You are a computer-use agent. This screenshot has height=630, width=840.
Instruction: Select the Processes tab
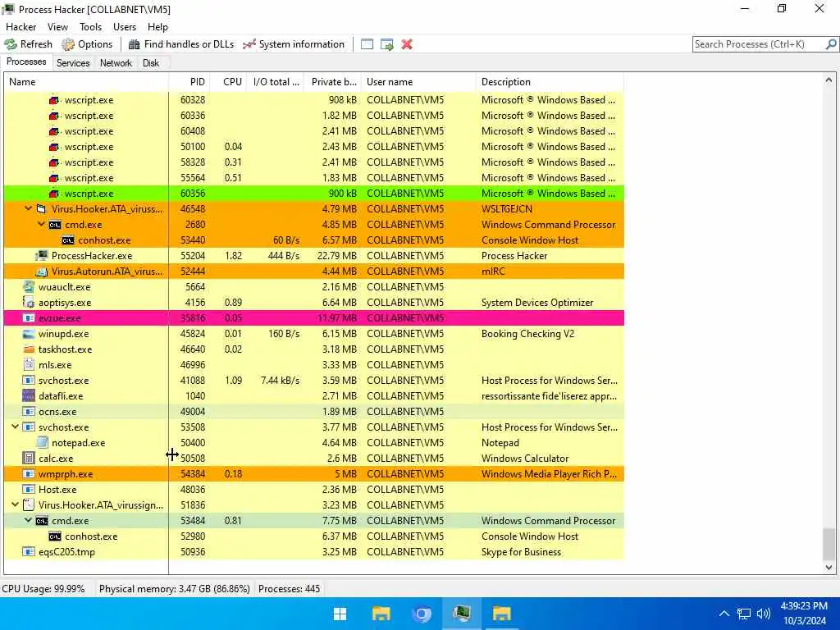(x=26, y=62)
